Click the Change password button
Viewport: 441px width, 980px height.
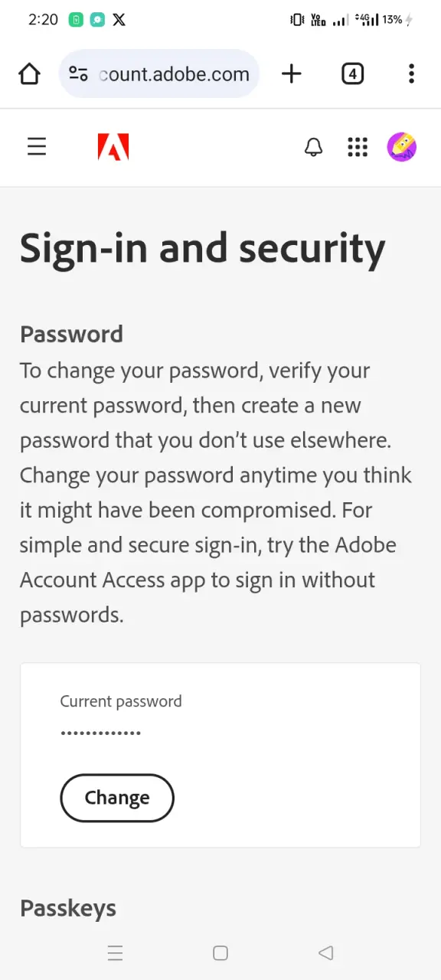pyautogui.click(x=117, y=798)
